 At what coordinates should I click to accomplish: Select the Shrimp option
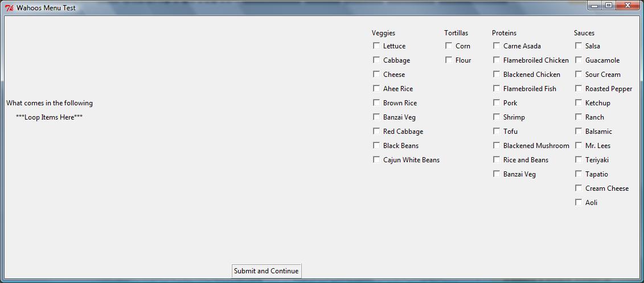[497, 117]
